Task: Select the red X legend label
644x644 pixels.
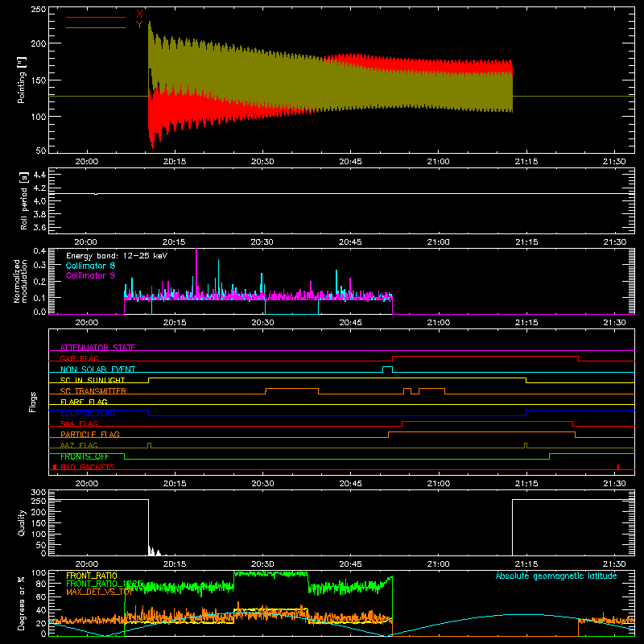Action: [139, 14]
